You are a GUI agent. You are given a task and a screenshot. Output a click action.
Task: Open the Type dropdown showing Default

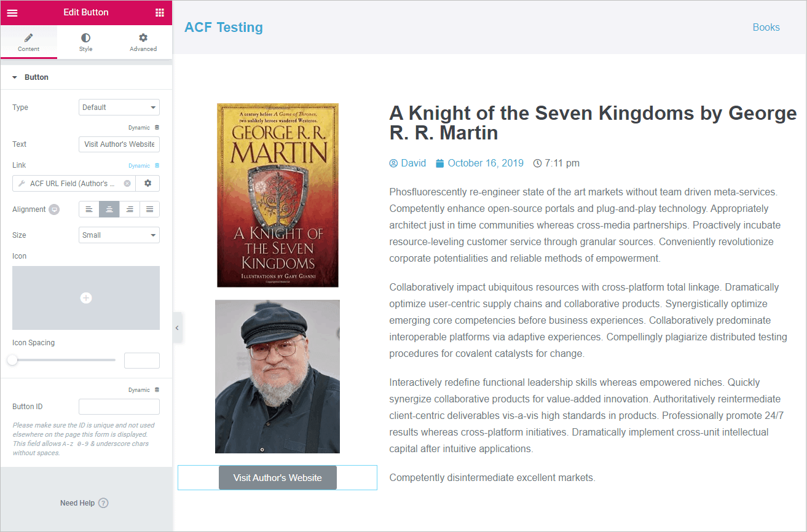119,108
